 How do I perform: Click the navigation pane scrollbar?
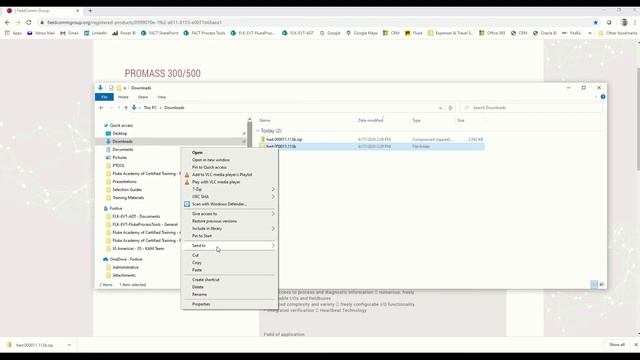click(x=249, y=135)
